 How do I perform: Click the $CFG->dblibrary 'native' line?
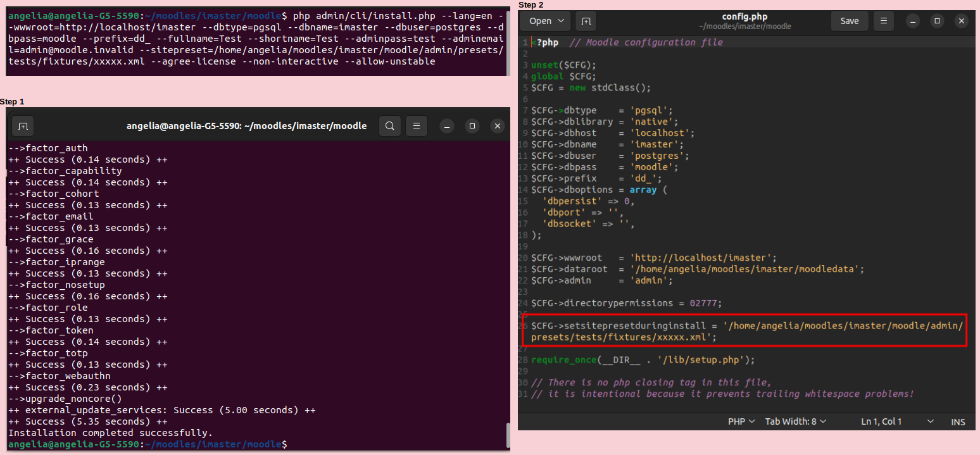(605, 122)
